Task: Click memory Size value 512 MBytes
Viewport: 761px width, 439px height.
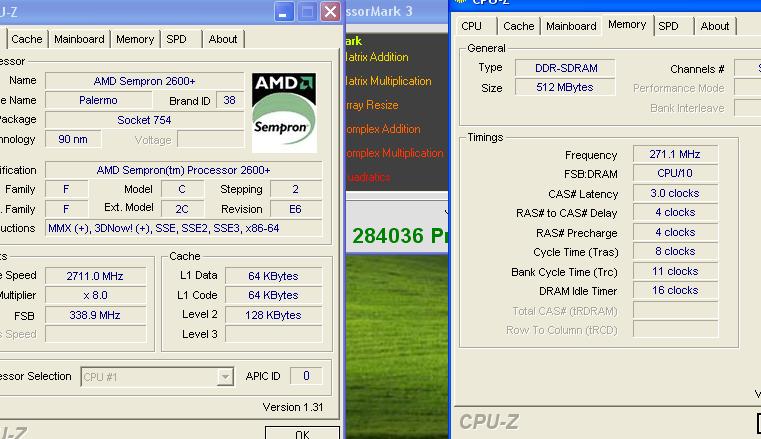Action: tap(565, 87)
